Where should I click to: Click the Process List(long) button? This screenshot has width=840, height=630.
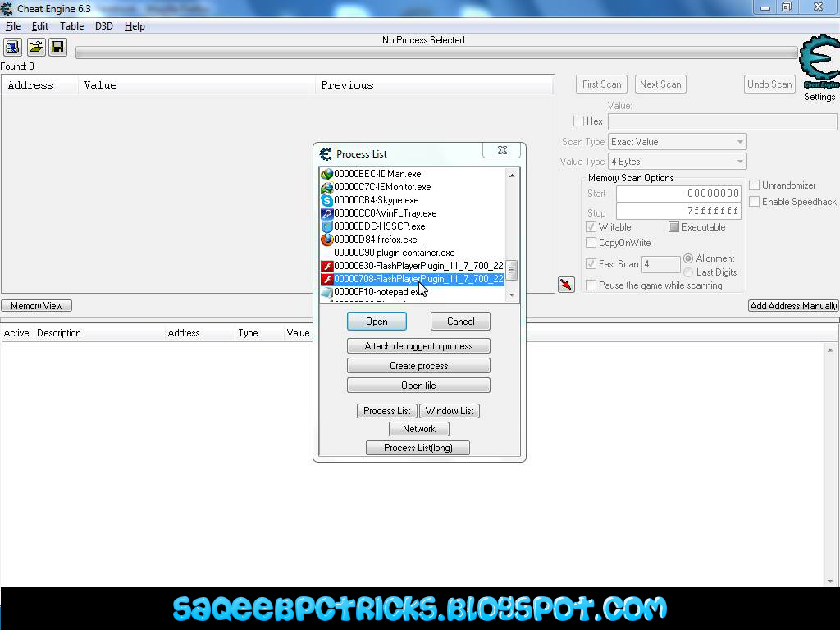[418, 448]
